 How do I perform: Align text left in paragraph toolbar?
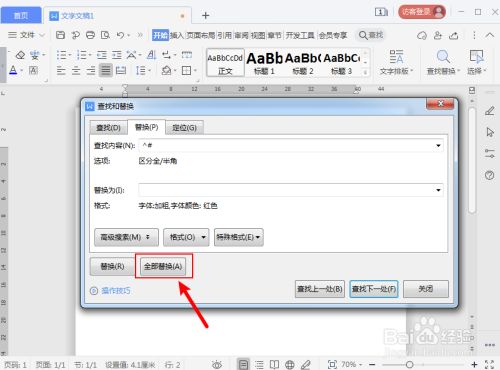pos(61,70)
